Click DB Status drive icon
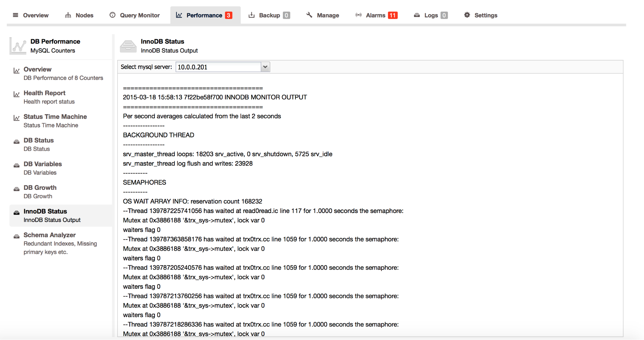 (16, 142)
